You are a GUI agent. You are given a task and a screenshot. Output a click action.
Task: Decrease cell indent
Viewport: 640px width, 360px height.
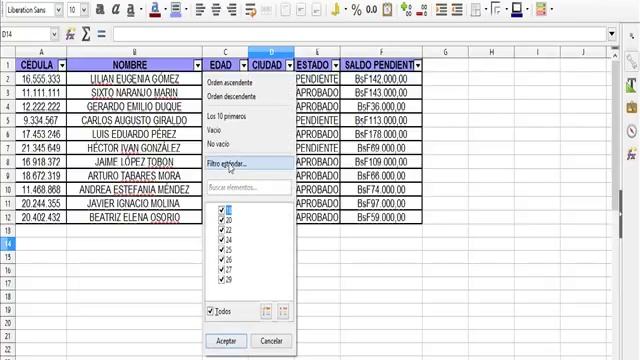(x=457, y=9)
